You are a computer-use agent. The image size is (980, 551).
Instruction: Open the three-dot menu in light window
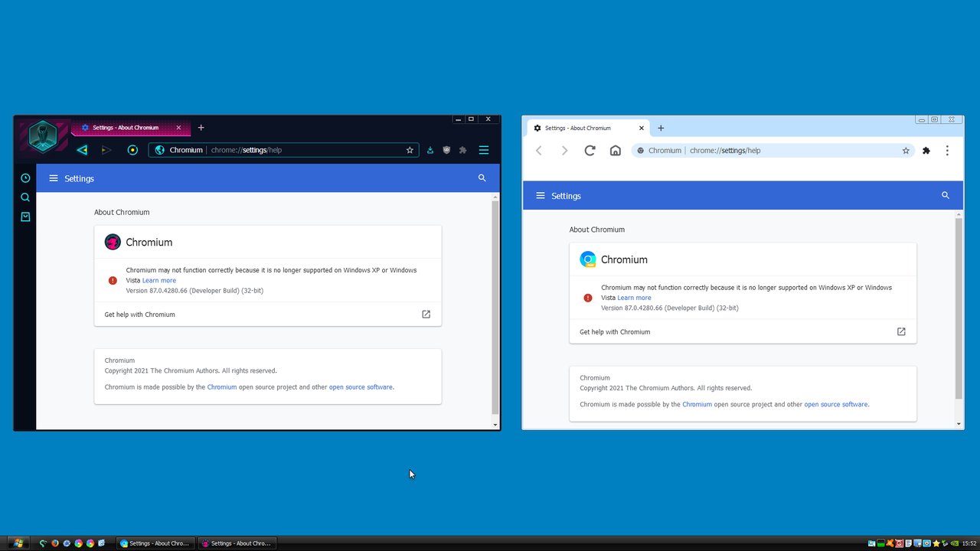point(947,151)
